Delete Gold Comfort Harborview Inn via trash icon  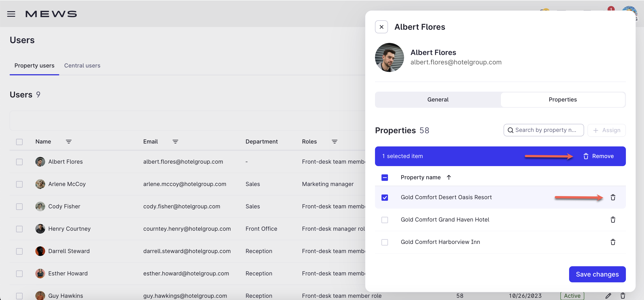tap(613, 242)
